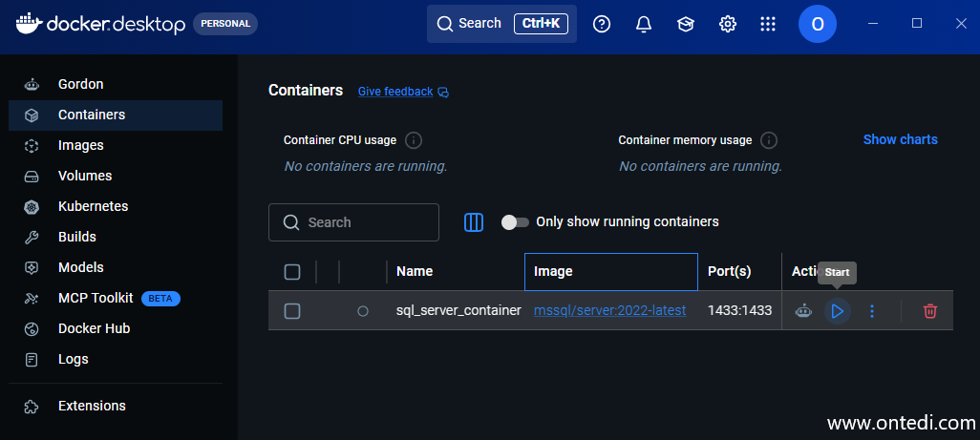The width and height of the screenshot is (980, 440).
Task: Start sql_server_container with the play button
Action: [838, 311]
